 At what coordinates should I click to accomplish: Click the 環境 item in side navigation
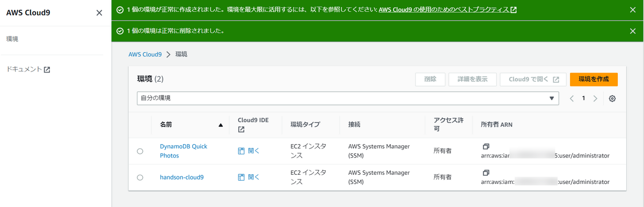coord(12,39)
